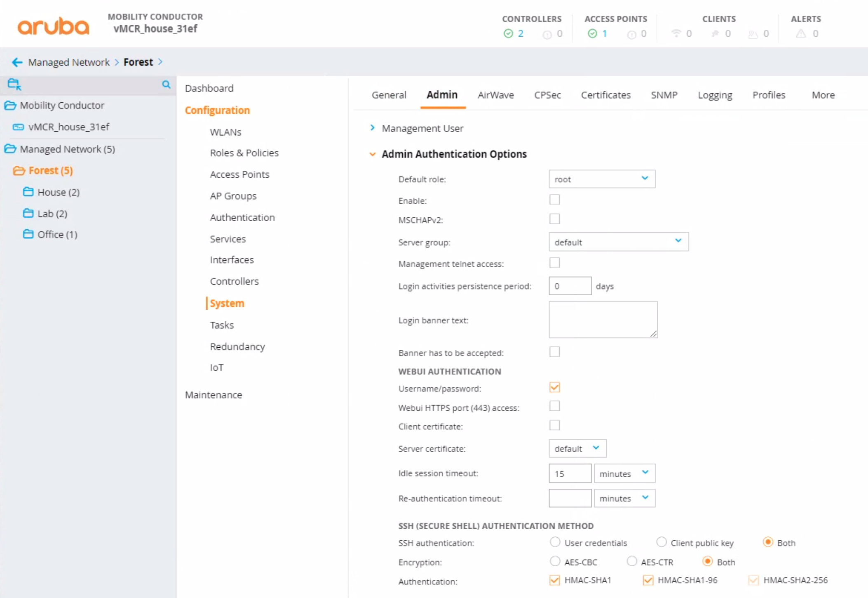Viewport: 868px width, 598px height.
Task: Open the Default role dropdown
Action: click(x=601, y=179)
